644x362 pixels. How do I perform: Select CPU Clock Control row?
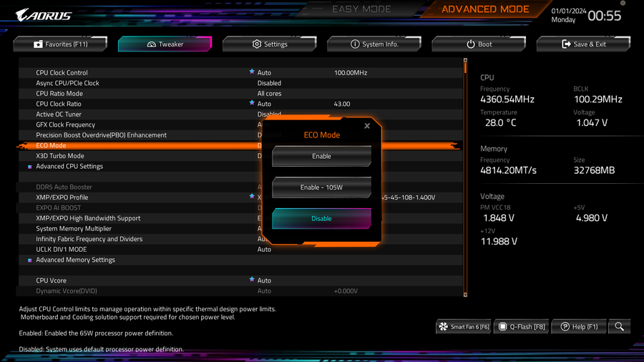click(240, 73)
